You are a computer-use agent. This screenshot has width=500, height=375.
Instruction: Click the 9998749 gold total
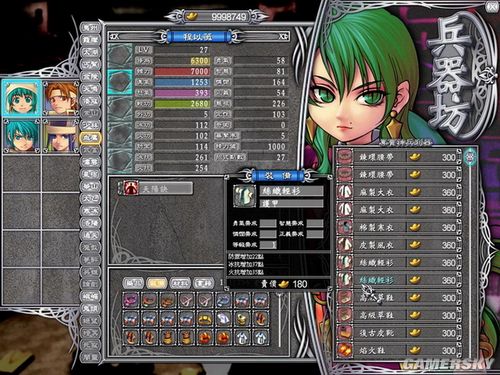tap(229, 17)
